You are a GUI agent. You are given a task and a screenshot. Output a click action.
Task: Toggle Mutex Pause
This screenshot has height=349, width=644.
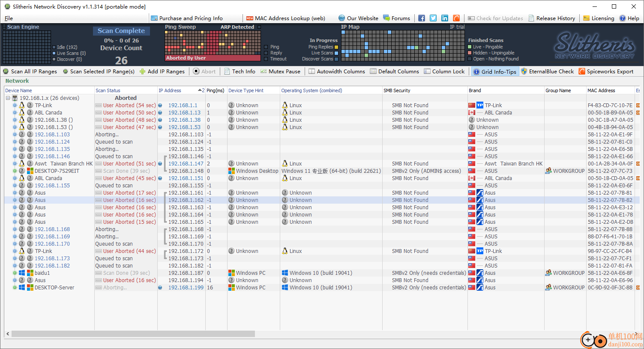click(x=280, y=72)
